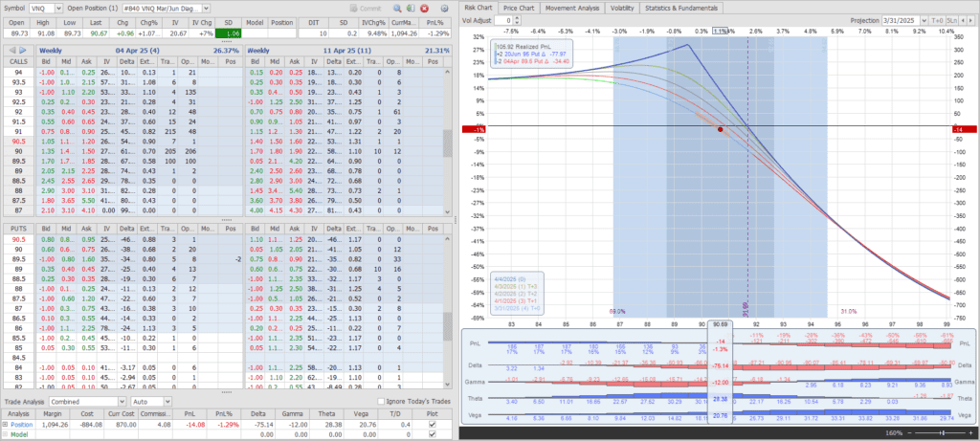Go to next expiration with blue right arrow
980x441 pixels.
(23, 50)
